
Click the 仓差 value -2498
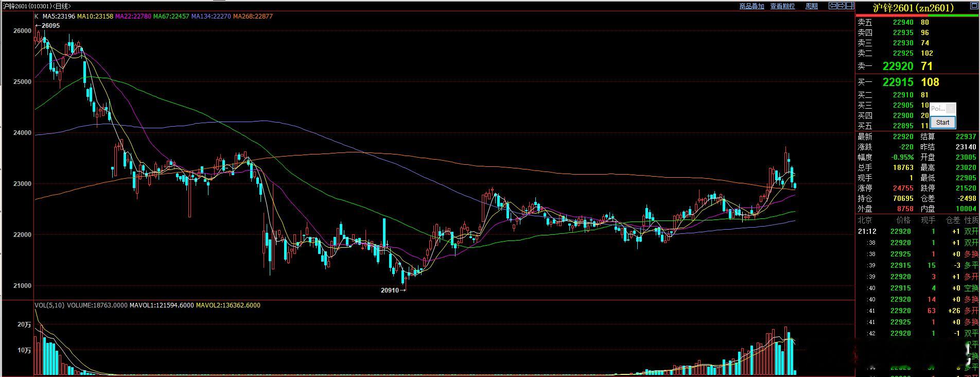[966, 198]
